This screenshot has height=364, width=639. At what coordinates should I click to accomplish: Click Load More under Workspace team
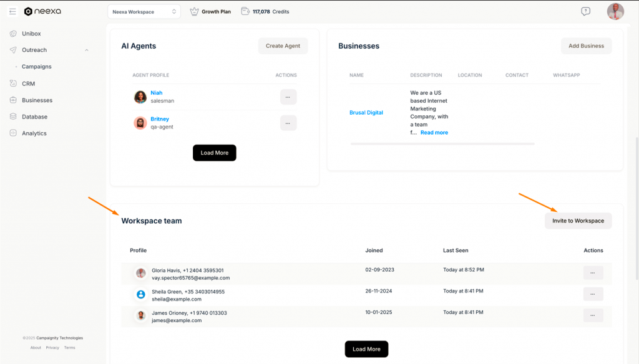click(x=366, y=349)
